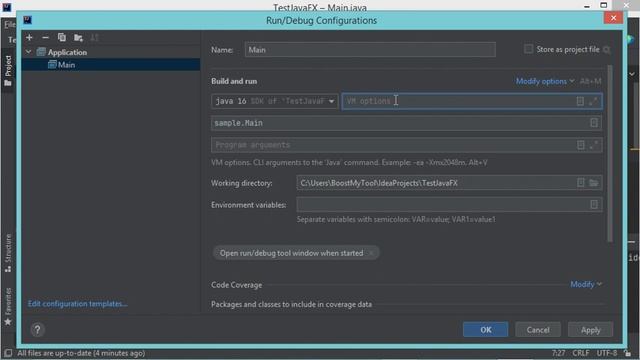The width and height of the screenshot is (640, 360).
Task: Open Edit configuration templates link
Action: pos(78,304)
